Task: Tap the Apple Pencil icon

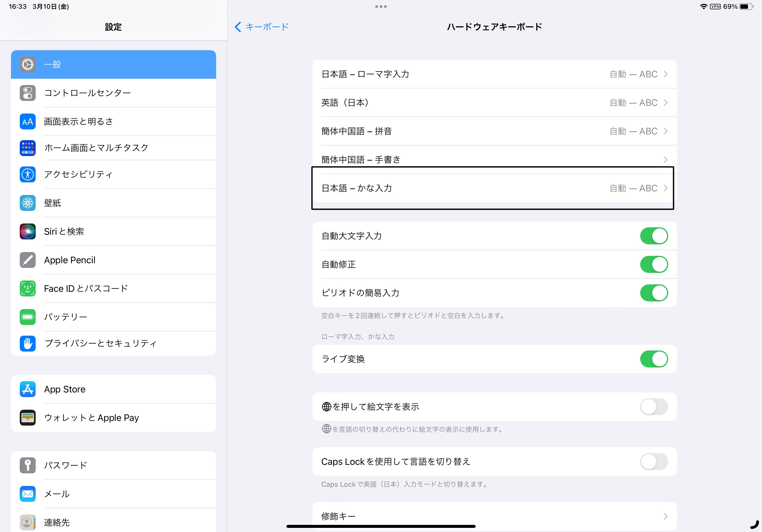Action: (27, 260)
